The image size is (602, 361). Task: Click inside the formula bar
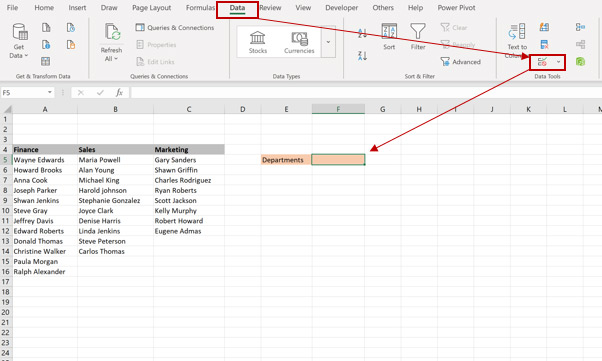(x=366, y=93)
